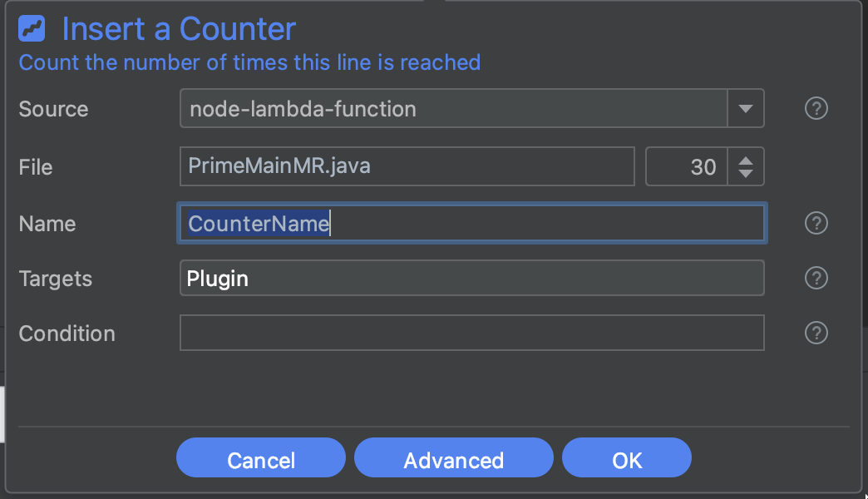Click the Targets help question mark icon
Image resolution: width=868 pixels, height=499 pixels.
pos(816,279)
